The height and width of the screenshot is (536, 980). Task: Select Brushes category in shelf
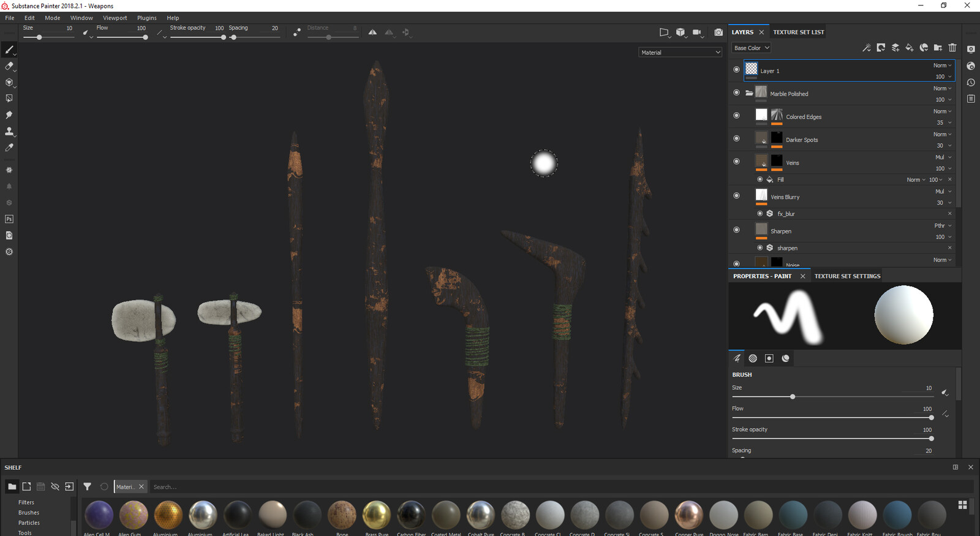tap(29, 513)
